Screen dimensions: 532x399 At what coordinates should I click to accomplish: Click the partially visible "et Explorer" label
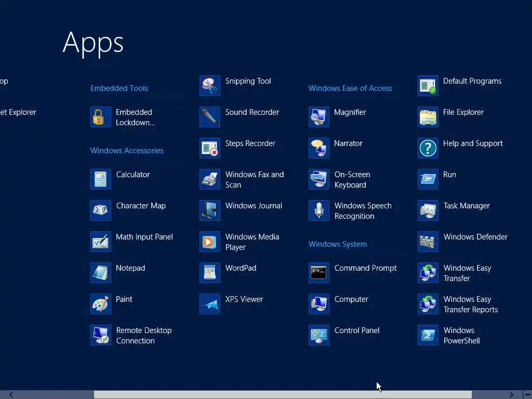coord(18,112)
